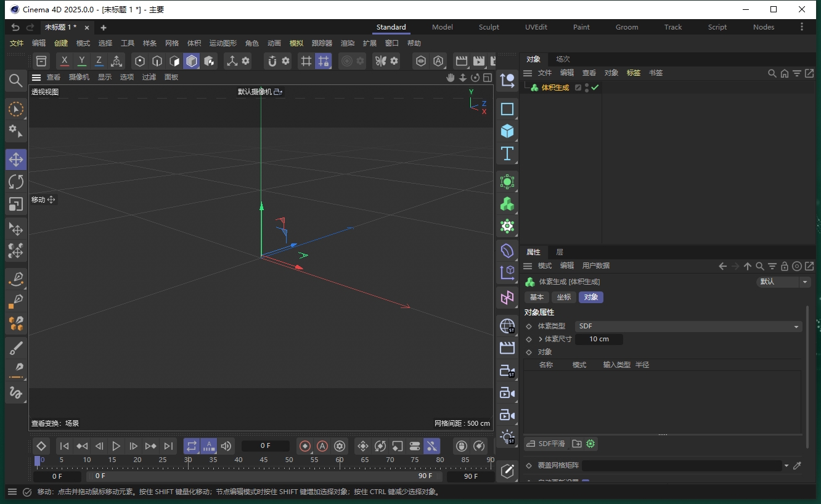Viewport: 821px width, 504px height.
Task: Switch to the 坐标 tab in attribute manager
Action: coord(563,297)
